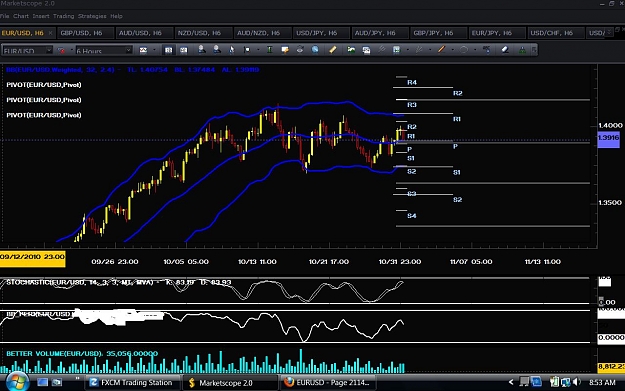Screen dimensions: 625x391
Task: Click the green text cursor tool icon
Action: 269,49
